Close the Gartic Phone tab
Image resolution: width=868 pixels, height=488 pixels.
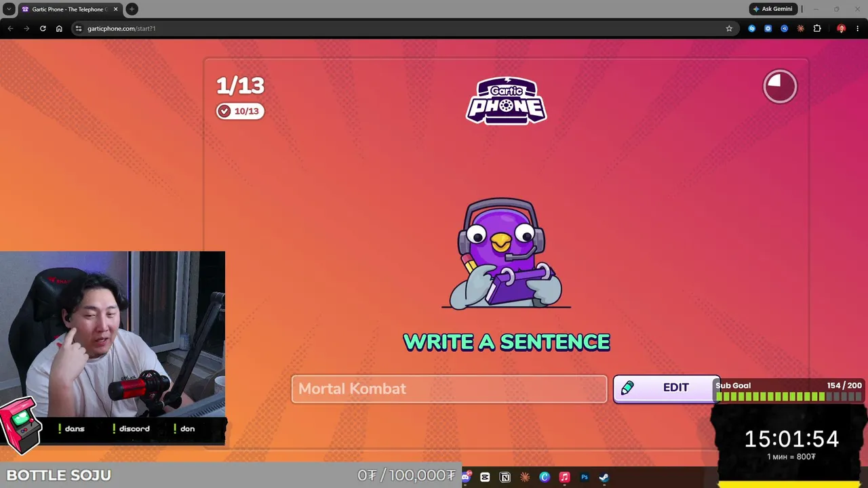tap(115, 9)
